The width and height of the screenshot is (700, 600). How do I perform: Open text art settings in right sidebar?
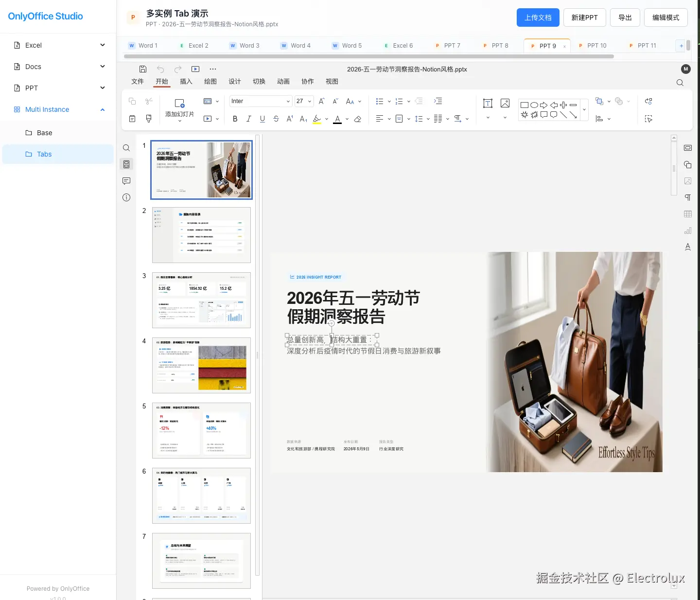pyautogui.click(x=688, y=247)
